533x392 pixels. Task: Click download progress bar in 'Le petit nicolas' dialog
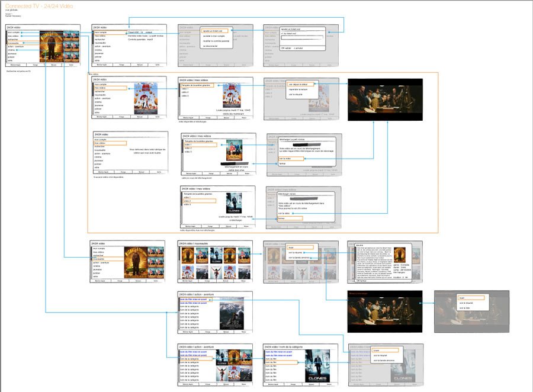click(x=305, y=144)
